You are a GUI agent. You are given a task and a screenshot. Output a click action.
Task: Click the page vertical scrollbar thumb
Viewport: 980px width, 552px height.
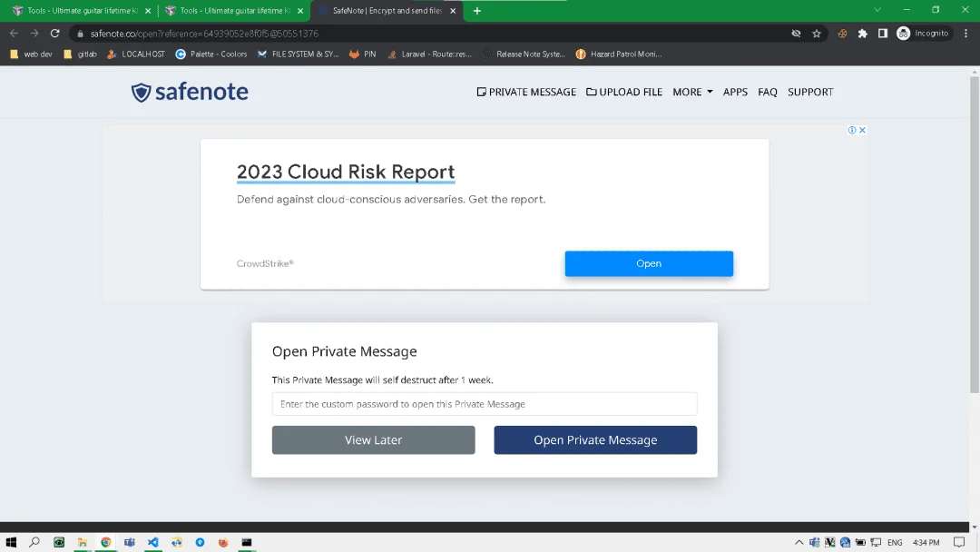[975, 234]
